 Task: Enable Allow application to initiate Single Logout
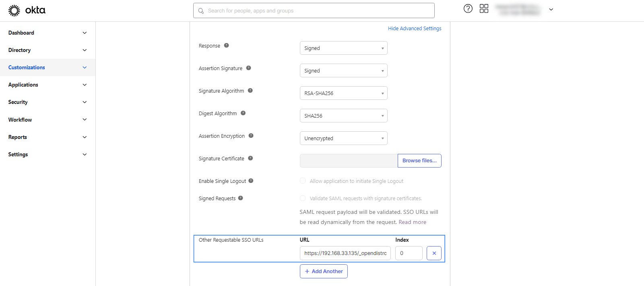(303, 181)
